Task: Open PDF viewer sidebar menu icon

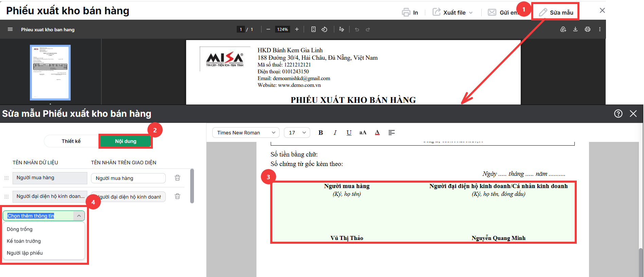Action: pyautogui.click(x=10, y=29)
